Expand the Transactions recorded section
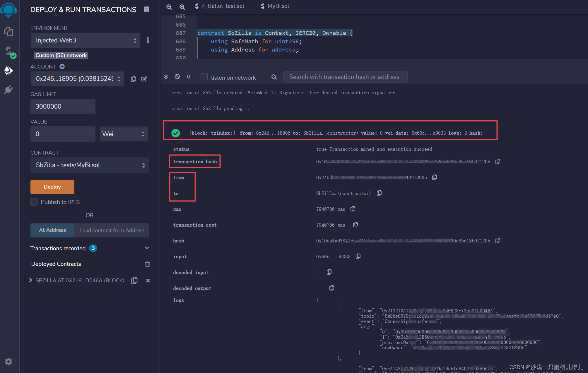The image size is (588, 373). [x=147, y=248]
